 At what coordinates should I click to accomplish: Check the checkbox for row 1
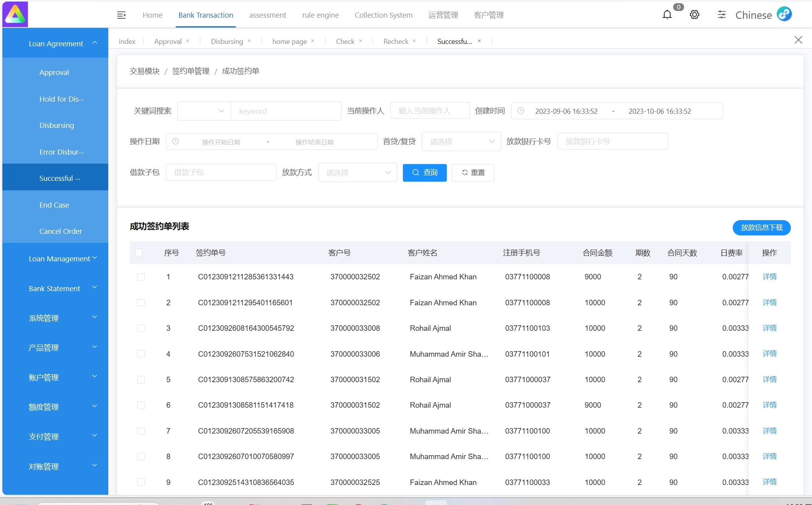click(x=141, y=277)
